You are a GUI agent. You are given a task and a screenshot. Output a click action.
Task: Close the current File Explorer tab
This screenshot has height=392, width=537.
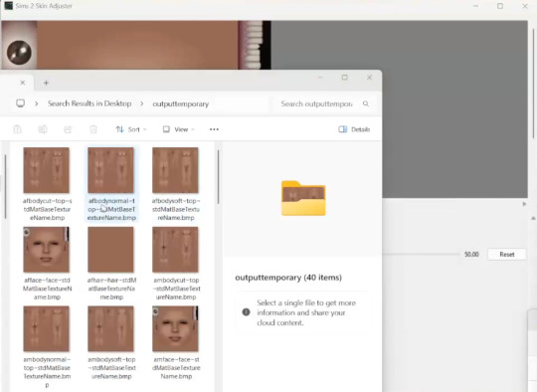pos(23,83)
